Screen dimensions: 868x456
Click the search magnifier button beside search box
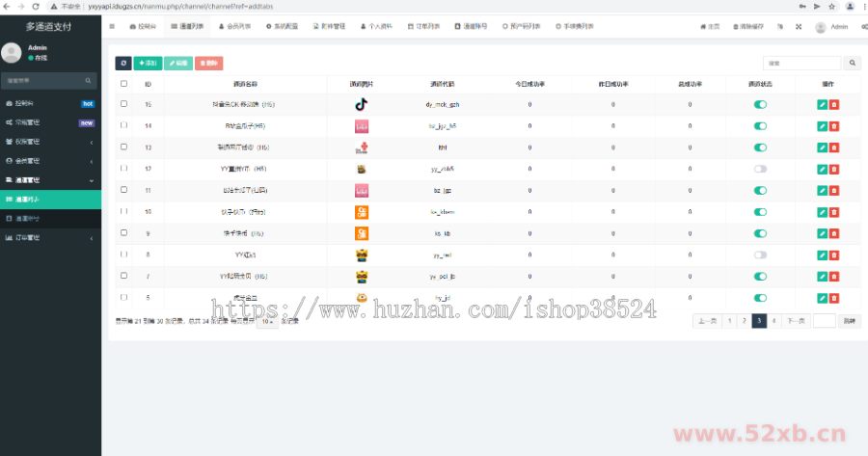tap(853, 64)
